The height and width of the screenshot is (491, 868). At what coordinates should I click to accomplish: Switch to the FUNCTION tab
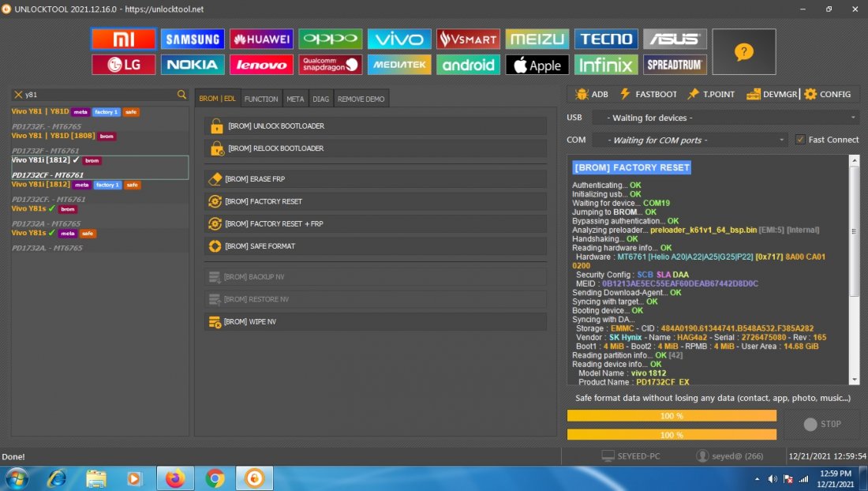click(261, 99)
